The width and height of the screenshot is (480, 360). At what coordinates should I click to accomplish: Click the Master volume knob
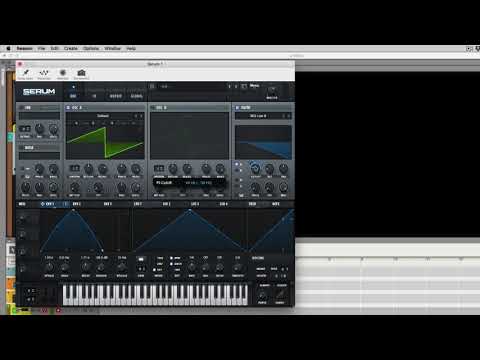click(x=272, y=90)
